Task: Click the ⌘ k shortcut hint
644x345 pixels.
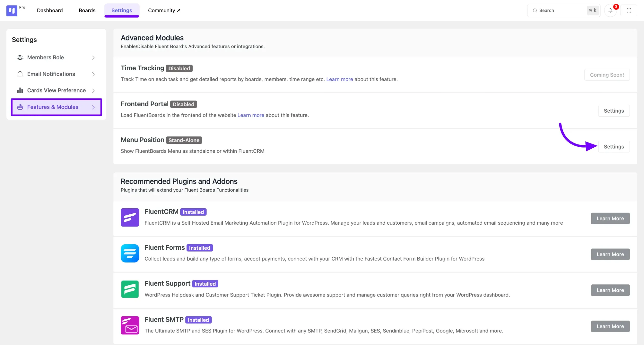Action: pyautogui.click(x=593, y=11)
